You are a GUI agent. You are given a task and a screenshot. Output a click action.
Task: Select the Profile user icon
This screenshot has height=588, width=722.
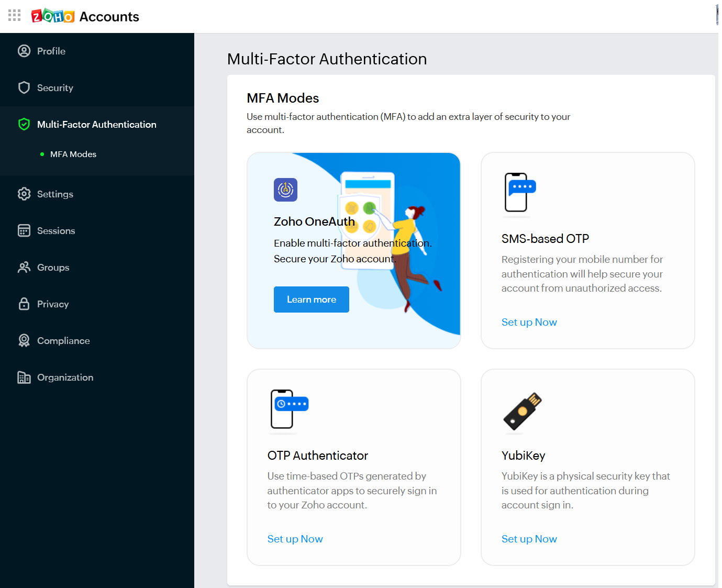24,51
